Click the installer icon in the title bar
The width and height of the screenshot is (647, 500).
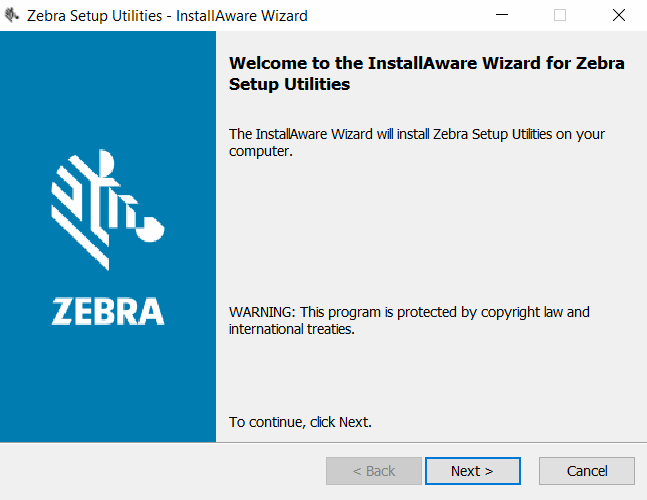click(x=12, y=16)
